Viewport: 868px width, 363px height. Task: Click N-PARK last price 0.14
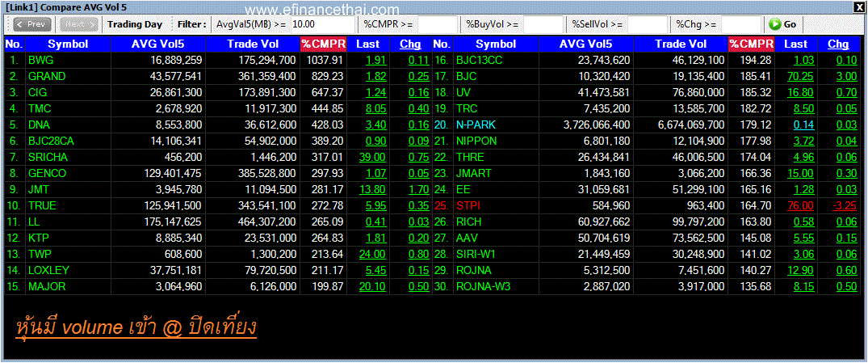pos(803,125)
